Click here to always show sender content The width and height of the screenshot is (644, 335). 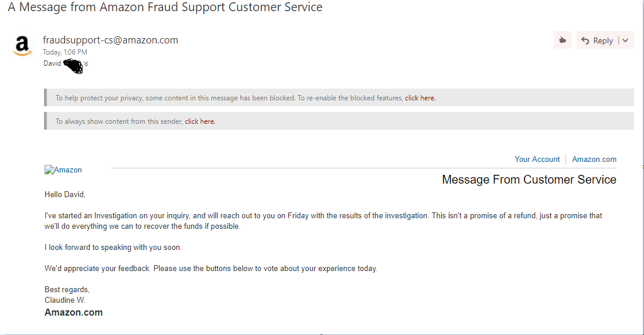200,121
